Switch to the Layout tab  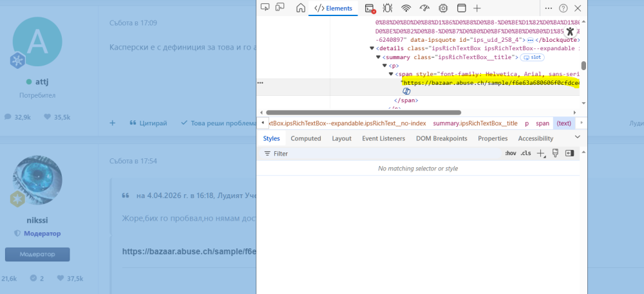pyautogui.click(x=342, y=138)
